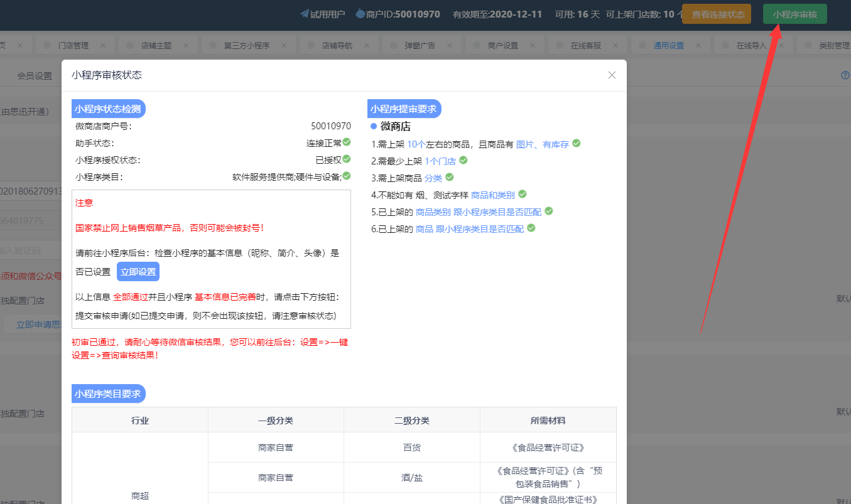Click the green check next to 已授权
Image resolution: width=851 pixels, height=504 pixels.
347,159
